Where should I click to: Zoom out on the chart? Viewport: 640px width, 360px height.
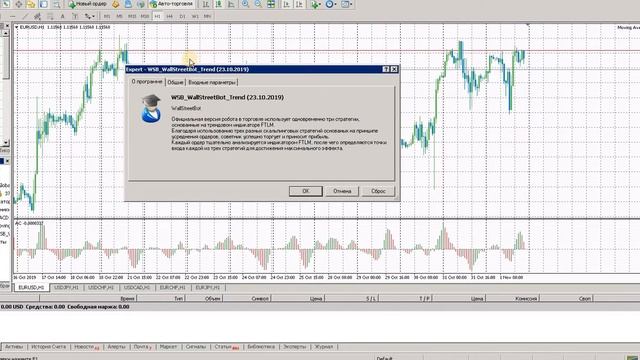pyautogui.click(x=258, y=4)
